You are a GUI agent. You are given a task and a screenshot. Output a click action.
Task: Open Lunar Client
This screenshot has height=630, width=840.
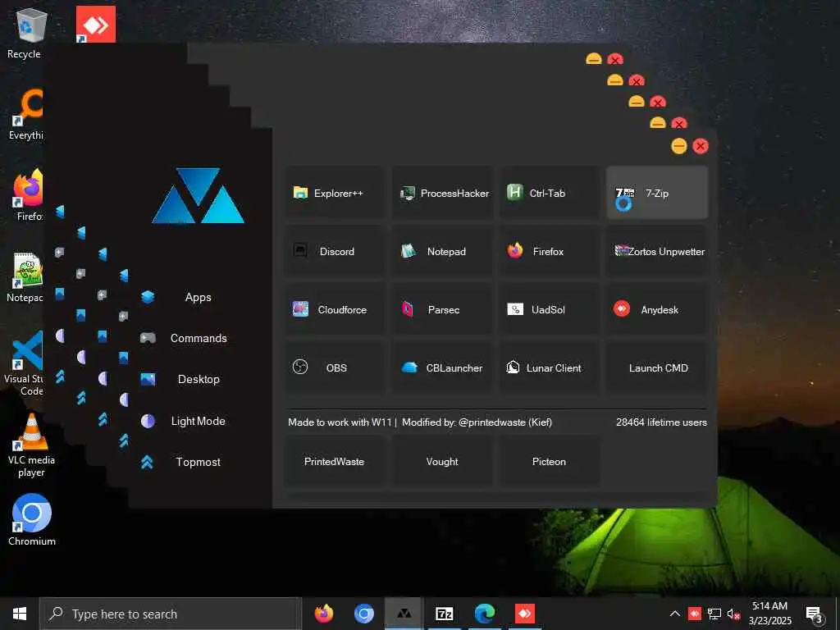pos(549,368)
